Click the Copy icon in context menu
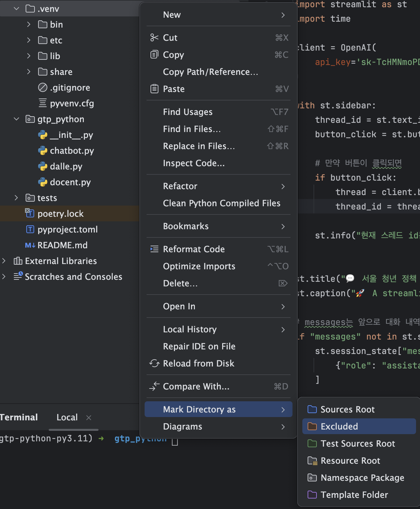The image size is (420, 509). click(154, 55)
